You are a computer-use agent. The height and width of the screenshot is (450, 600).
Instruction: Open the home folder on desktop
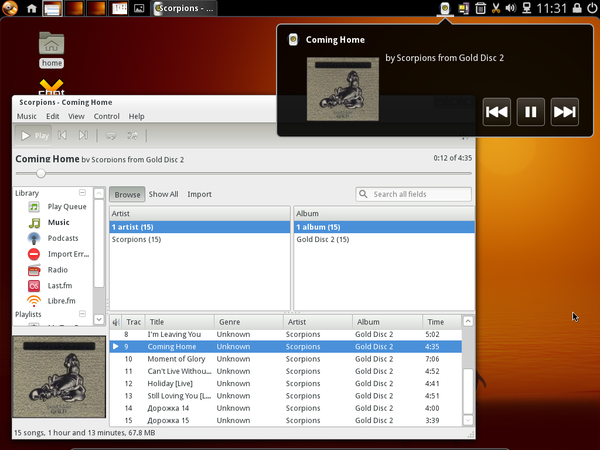51,49
